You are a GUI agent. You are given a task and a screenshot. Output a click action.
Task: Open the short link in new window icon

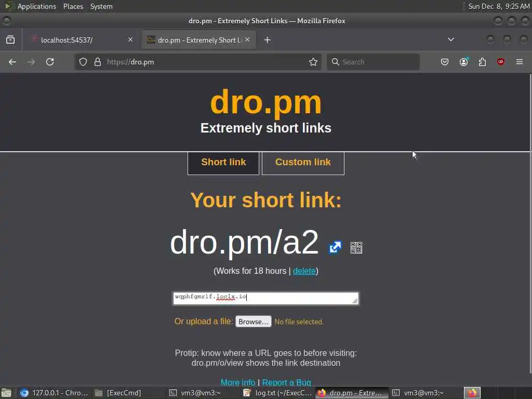pos(335,247)
